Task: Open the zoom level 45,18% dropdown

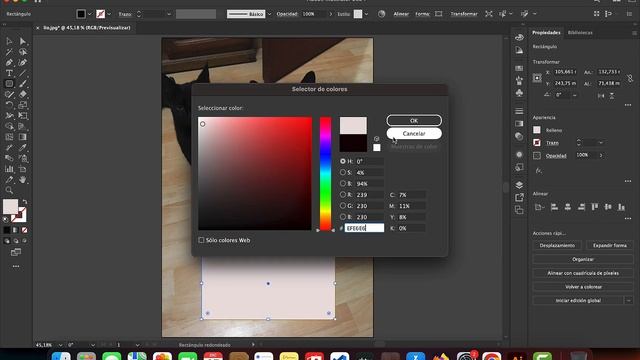Action: [60, 345]
